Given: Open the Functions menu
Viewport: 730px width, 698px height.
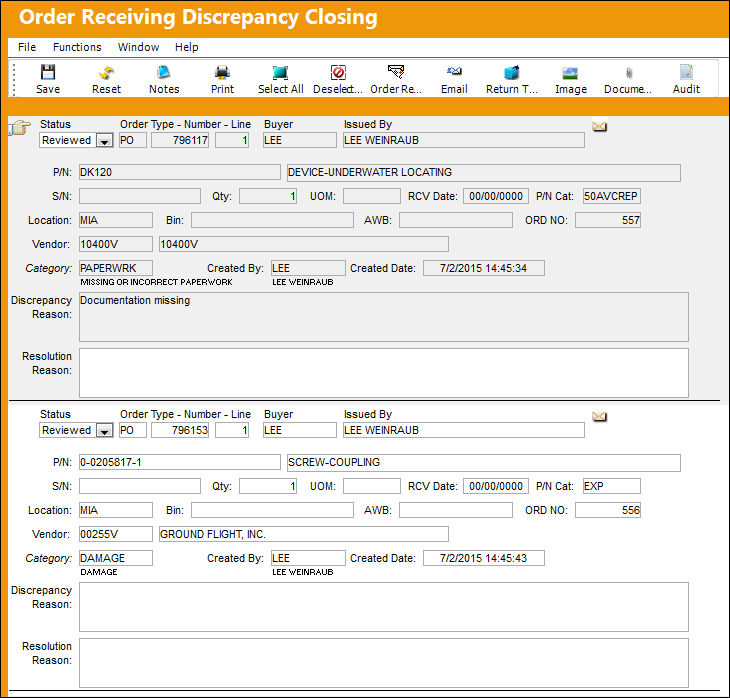Looking at the screenshot, I should pos(77,47).
